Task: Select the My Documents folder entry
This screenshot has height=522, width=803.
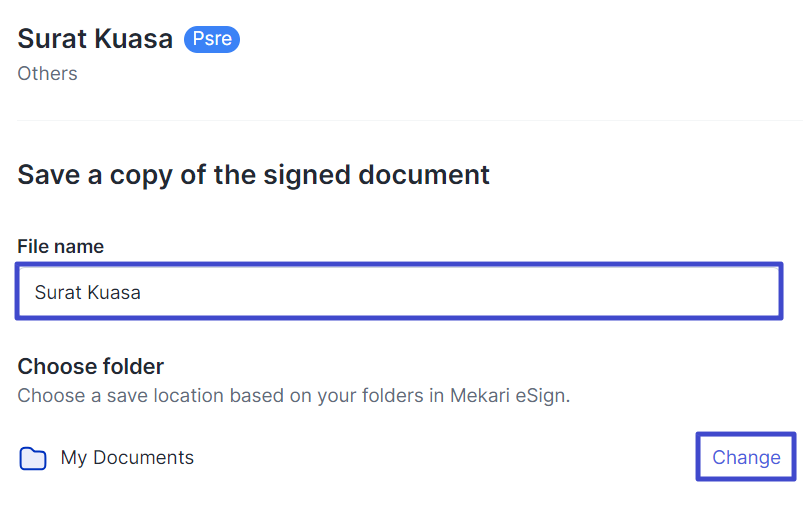Action: (x=127, y=458)
